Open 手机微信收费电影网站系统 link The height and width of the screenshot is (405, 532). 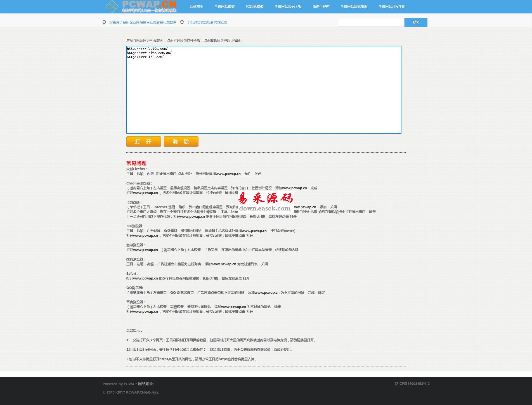[207, 22]
